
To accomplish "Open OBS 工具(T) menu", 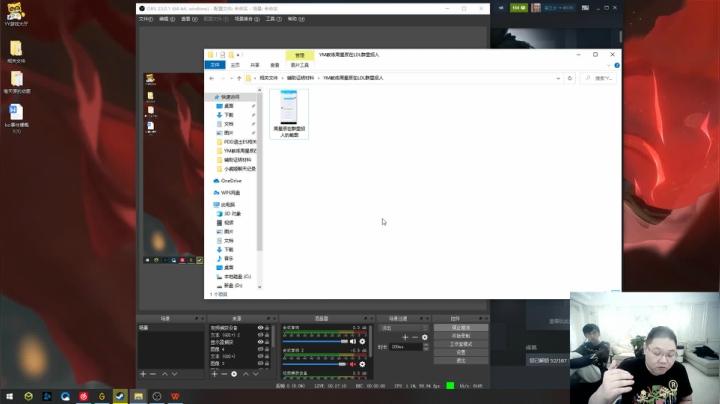I will click(x=274, y=19).
